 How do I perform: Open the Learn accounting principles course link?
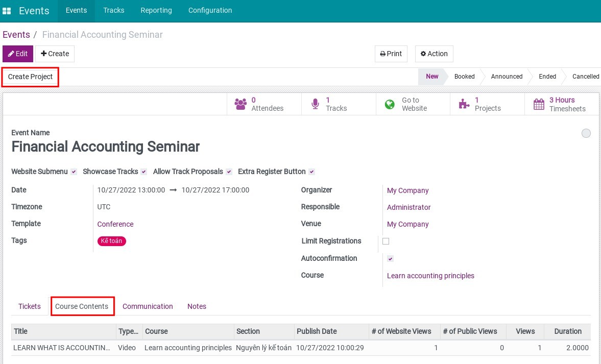[x=430, y=276]
